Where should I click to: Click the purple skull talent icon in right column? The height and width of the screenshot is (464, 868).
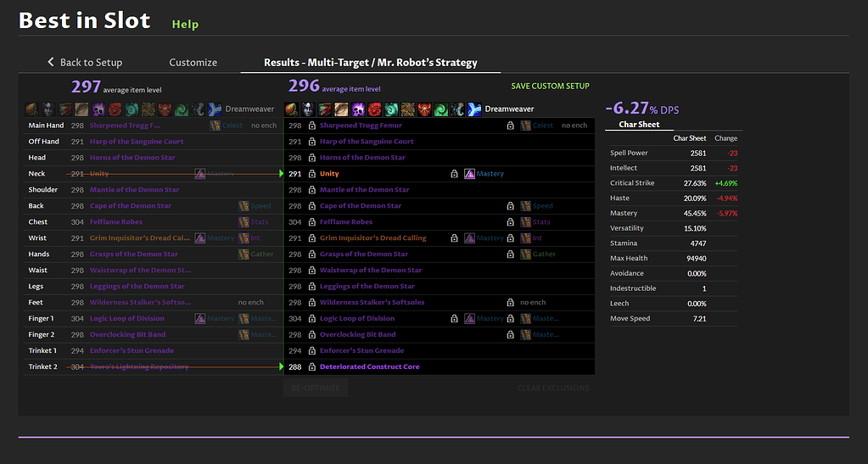pos(357,109)
